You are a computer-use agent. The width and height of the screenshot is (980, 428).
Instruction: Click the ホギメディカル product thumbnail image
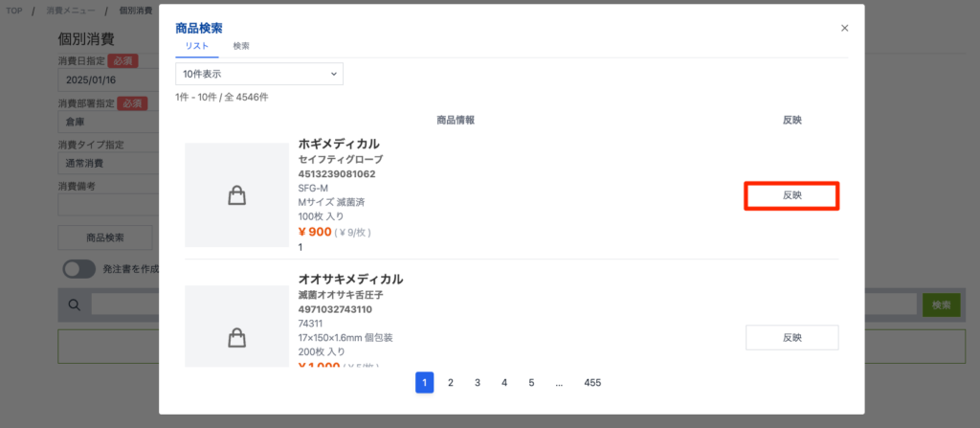(237, 195)
